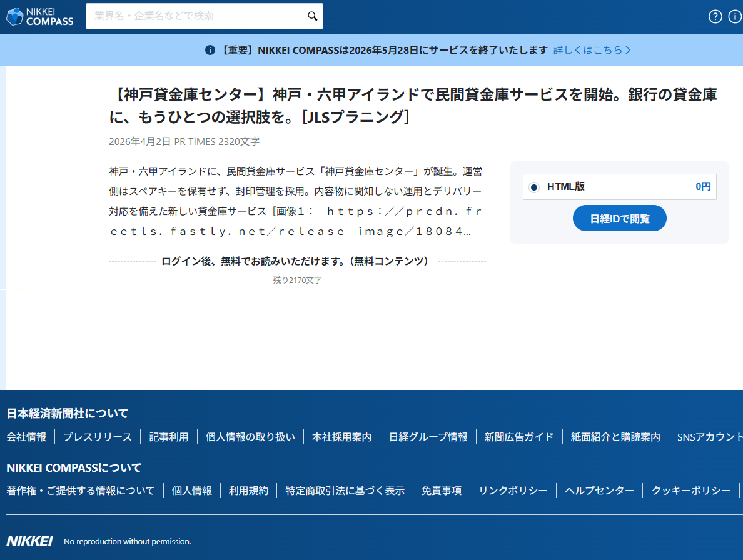Open the クッキーポリシー link
Screen dimensions: 743x560
tap(690, 491)
